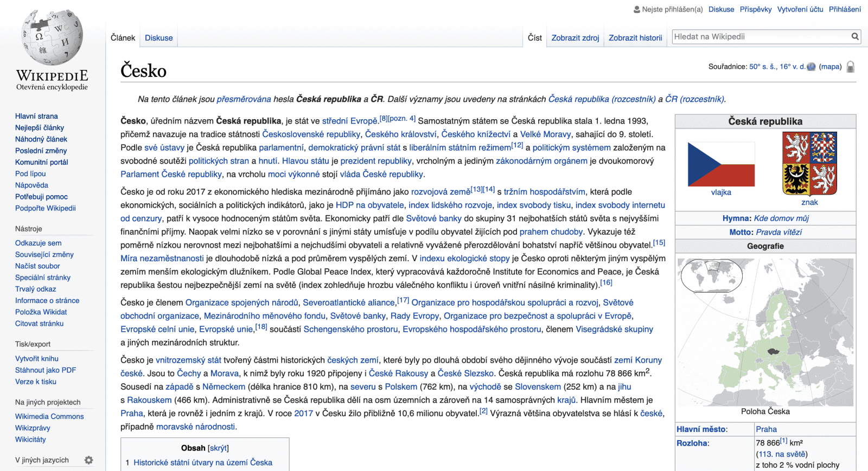Click the globe icon beside coordinates
This screenshot has width=868, height=471.
click(811, 67)
